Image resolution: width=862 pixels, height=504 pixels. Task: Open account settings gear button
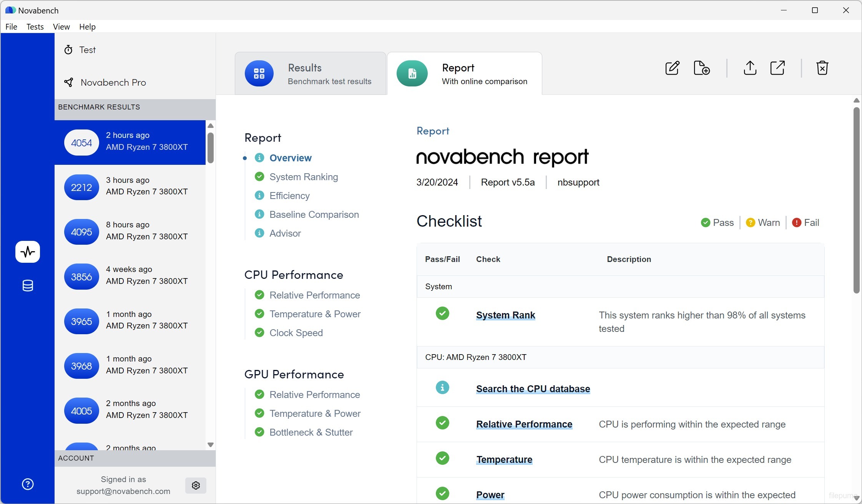(196, 486)
